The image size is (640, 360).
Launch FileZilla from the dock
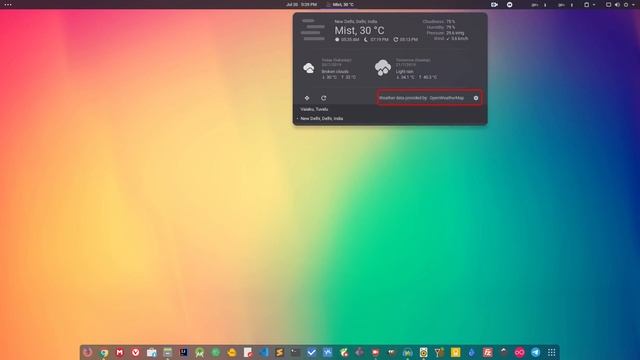[487, 352]
